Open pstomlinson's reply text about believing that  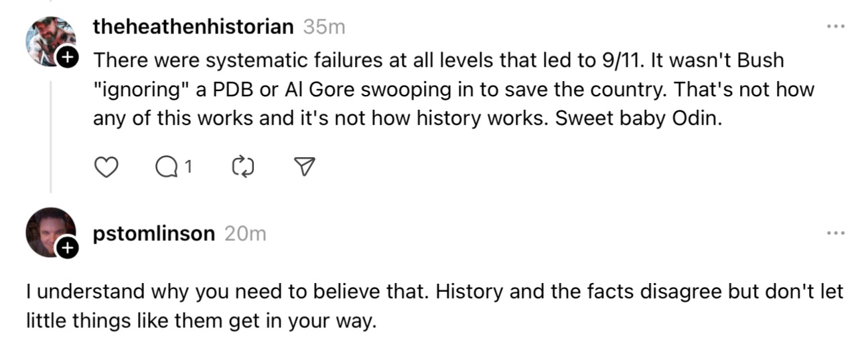point(434,306)
